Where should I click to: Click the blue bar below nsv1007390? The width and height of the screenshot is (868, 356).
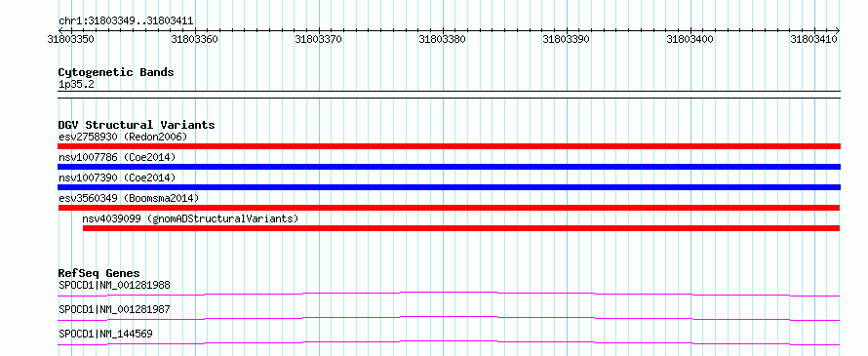(449, 187)
